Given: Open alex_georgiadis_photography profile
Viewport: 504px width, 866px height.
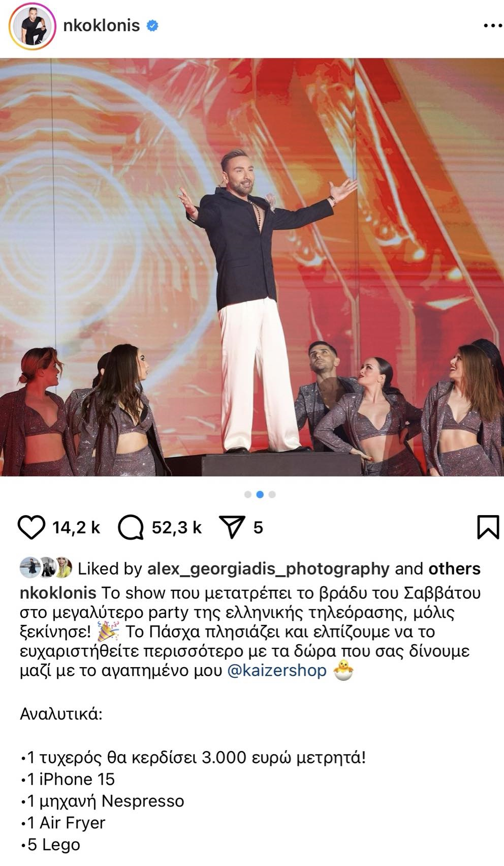Looking at the screenshot, I should click(x=268, y=569).
